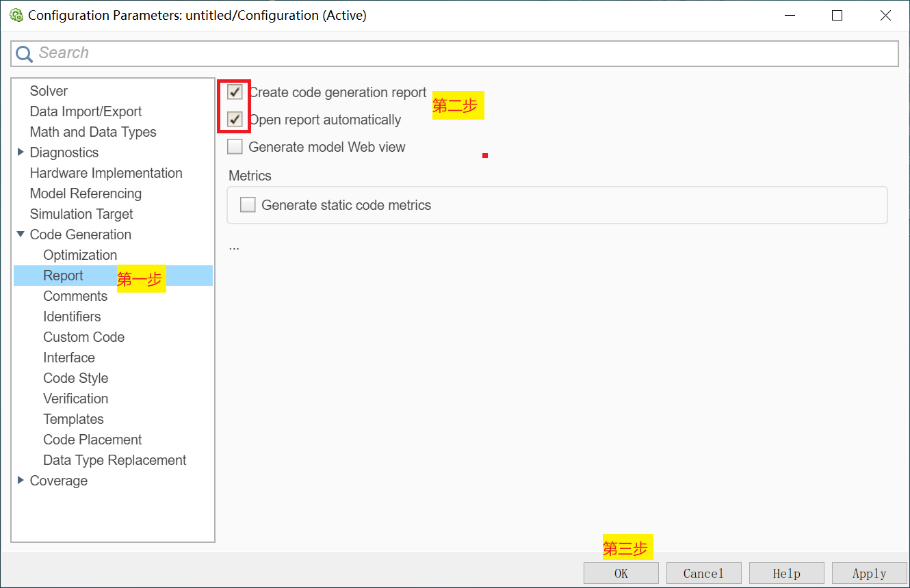Select Data Type Replacement pane
This screenshot has height=588, width=910.
114,460
